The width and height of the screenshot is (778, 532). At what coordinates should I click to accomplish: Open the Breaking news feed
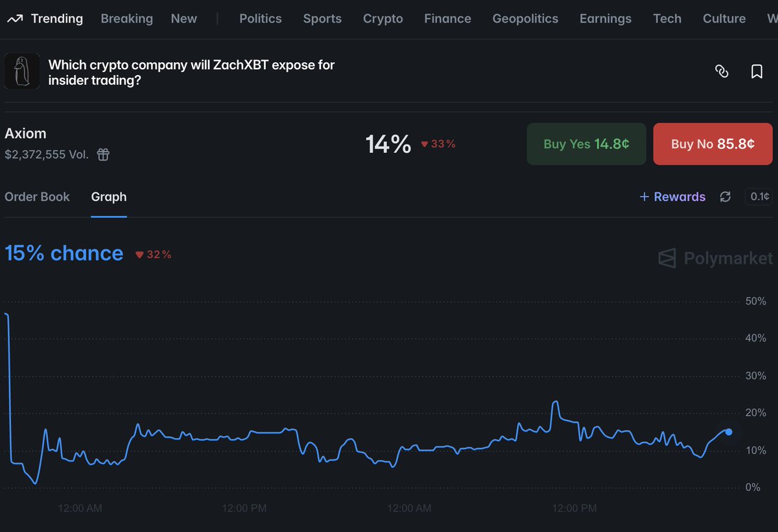pos(126,19)
